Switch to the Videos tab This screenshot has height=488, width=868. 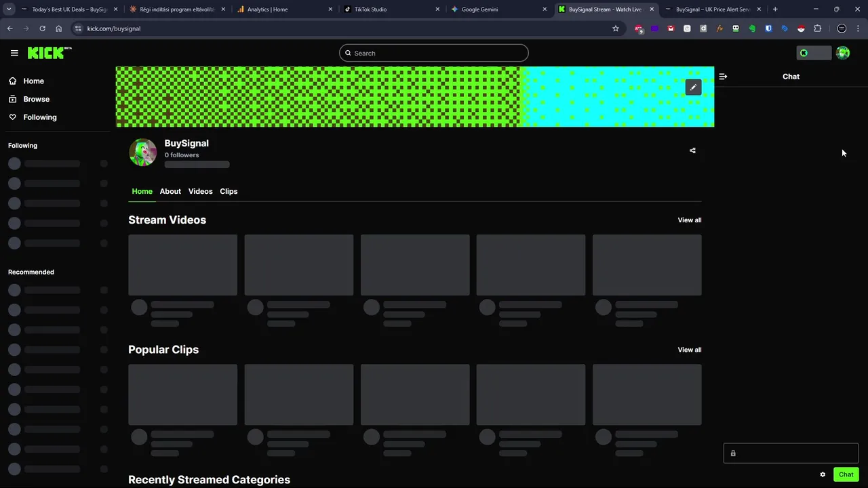click(200, 191)
